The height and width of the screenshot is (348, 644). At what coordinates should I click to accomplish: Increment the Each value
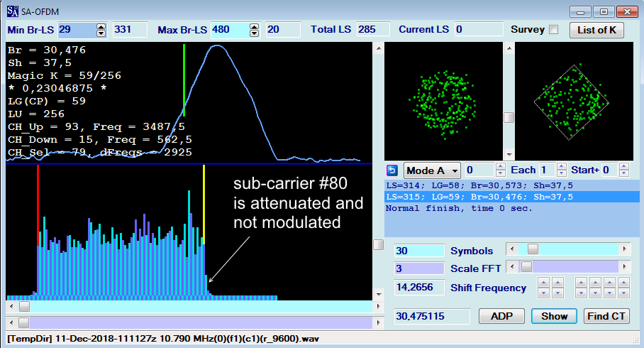coord(561,167)
